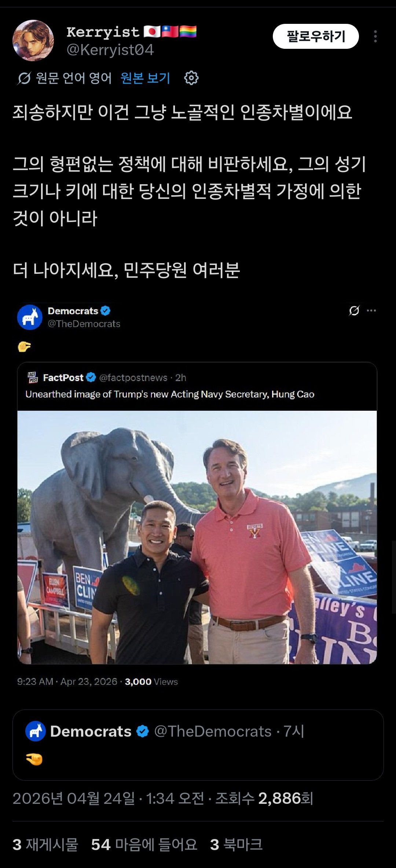
Task: Open the @TheDemocrats handle in quoted tweet
Action: pos(213,731)
